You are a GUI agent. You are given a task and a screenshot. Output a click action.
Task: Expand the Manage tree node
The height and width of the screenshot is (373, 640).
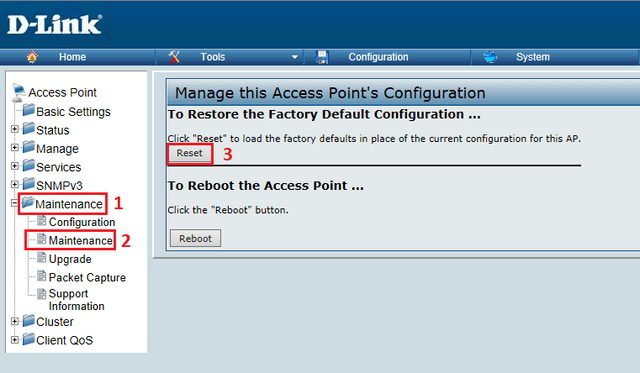coord(15,148)
